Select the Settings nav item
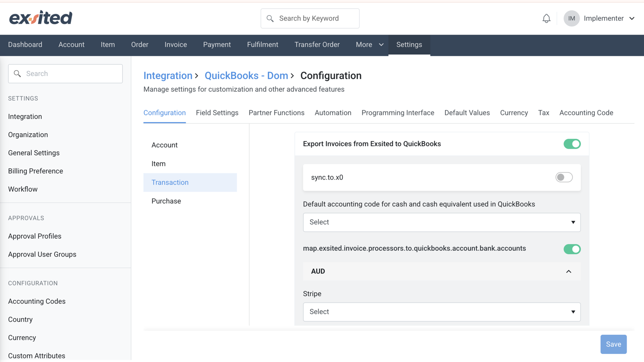This screenshot has width=644, height=362. (409, 45)
